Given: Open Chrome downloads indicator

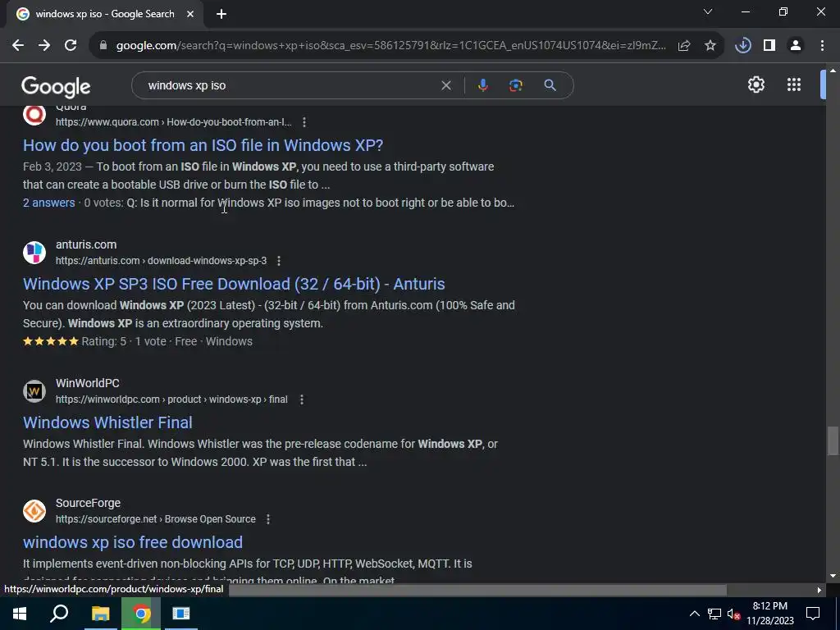Looking at the screenshot, I should pyautogui.click(x=743, y=46).
